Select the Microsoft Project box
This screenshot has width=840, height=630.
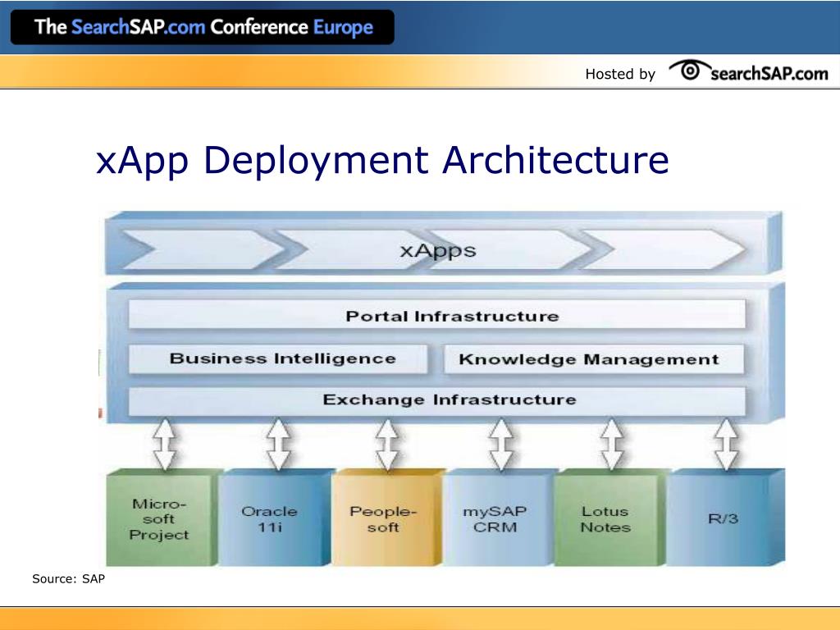click(163, 518)
